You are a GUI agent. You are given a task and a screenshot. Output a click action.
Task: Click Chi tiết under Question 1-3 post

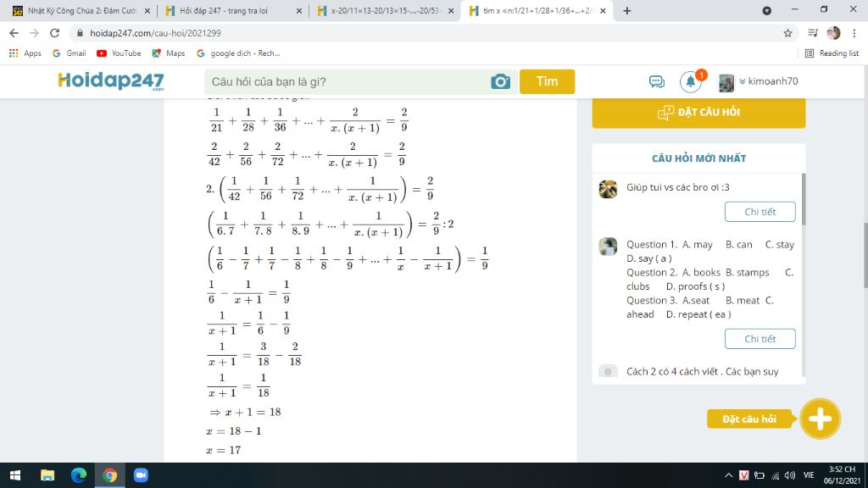760,339
